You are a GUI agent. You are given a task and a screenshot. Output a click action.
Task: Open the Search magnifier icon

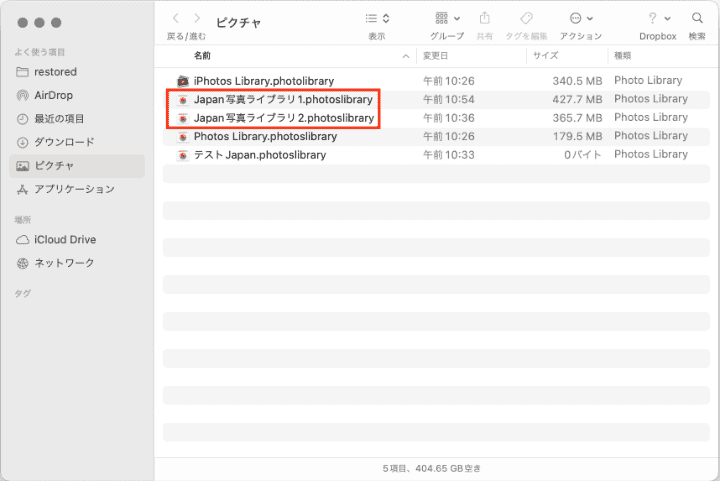coord(697,18)
